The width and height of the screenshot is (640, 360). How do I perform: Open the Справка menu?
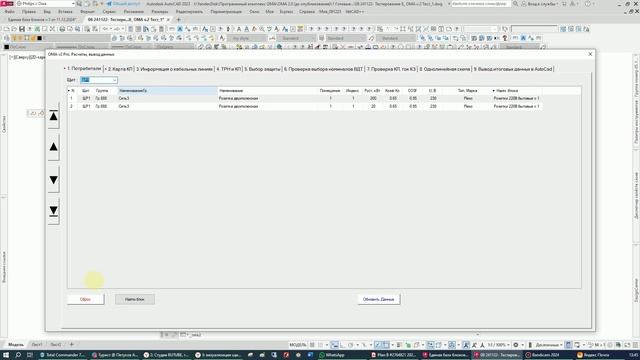click(307, 12)
